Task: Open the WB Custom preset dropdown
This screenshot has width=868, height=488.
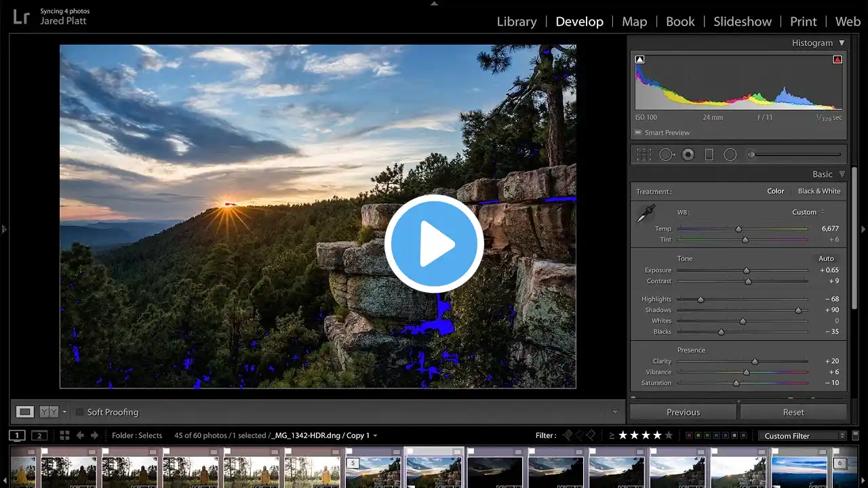Action: (808, 212)
